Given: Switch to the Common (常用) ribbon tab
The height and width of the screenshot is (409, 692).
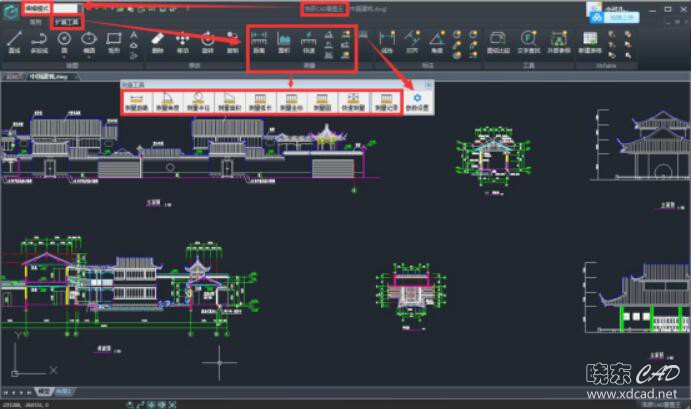Looking at the screenshot, I should (36, 20).
